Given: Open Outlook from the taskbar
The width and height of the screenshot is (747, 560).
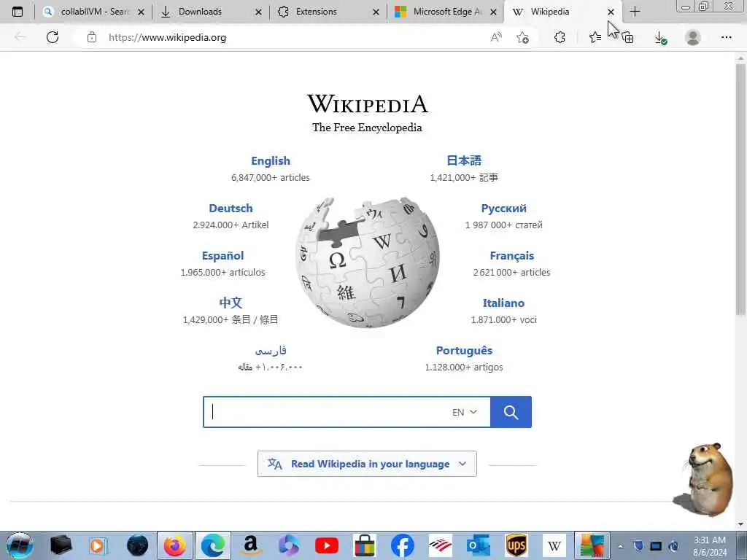Looking at the screenshot, I should click(x=479, y=545).
